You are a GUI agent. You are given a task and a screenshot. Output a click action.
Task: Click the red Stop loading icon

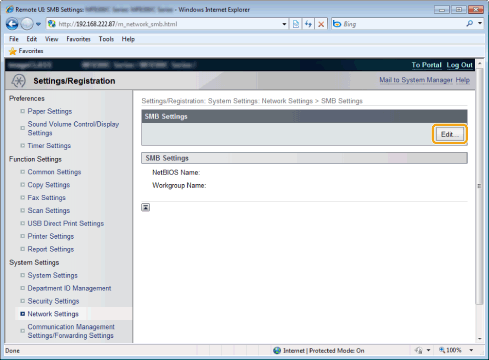click(321, 24)
